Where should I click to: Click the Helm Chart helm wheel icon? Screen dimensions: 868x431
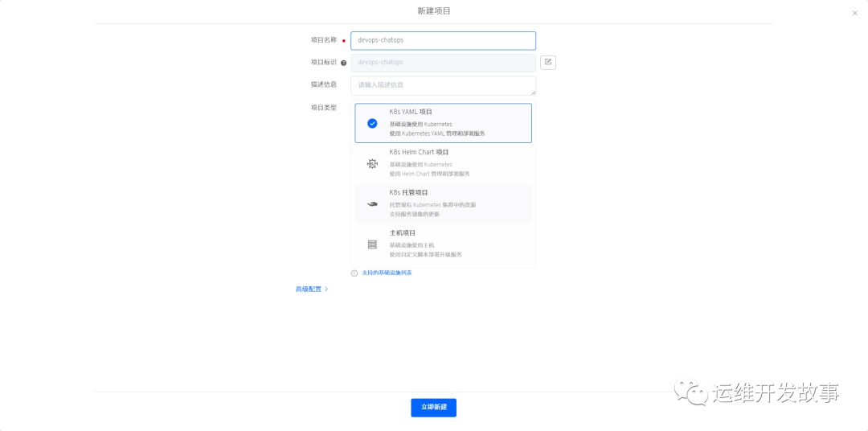coord(372,163)
